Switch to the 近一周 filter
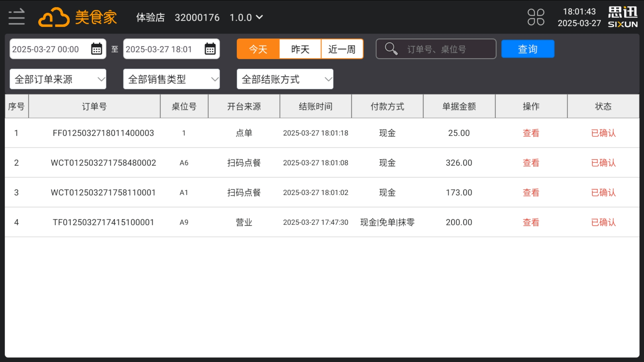This screenshot has height=362, width=644. click(342, 49)
